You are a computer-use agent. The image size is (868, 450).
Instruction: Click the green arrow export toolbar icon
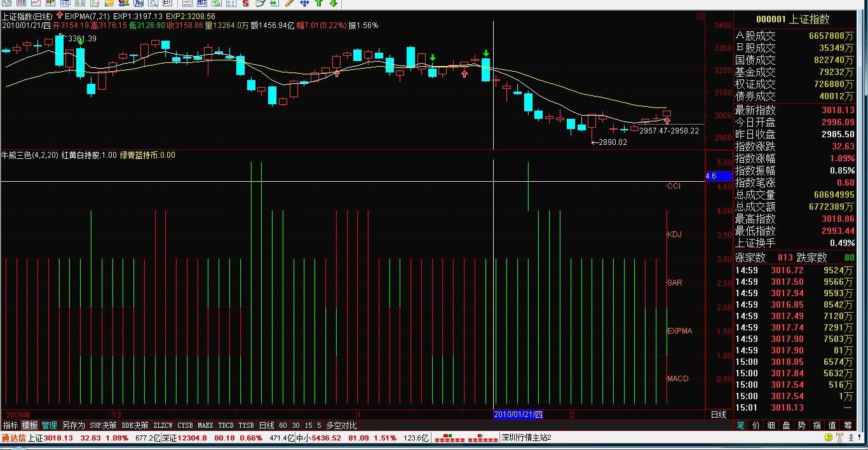tap(274, 3)
